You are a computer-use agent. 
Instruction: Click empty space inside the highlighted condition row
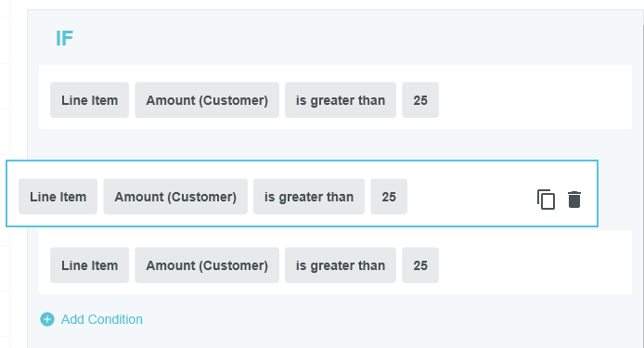coord(469,197)
